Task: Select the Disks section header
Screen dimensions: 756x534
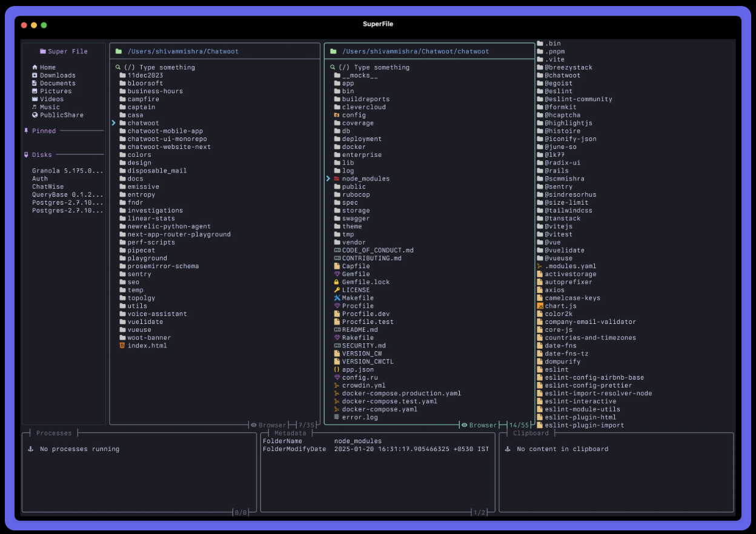Action: [42, 155]
